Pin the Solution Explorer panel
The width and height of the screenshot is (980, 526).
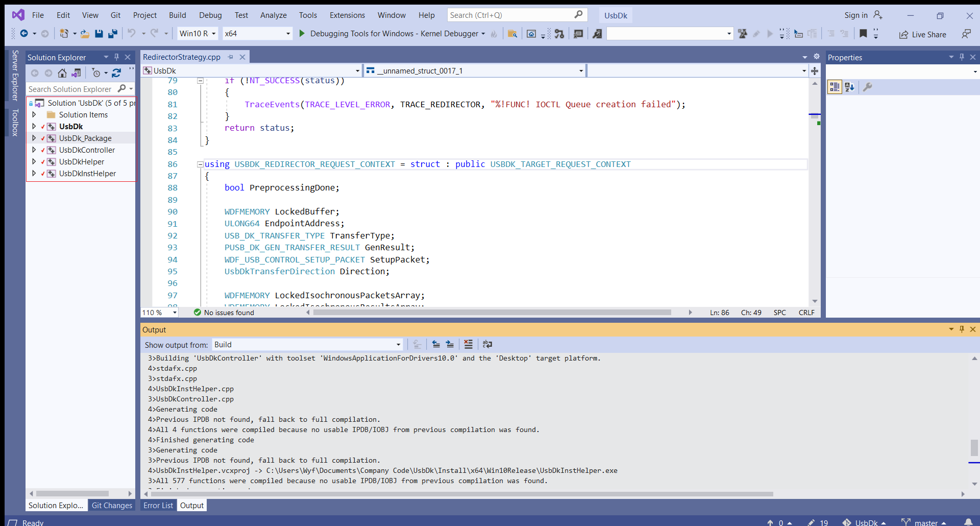point(116,57)
